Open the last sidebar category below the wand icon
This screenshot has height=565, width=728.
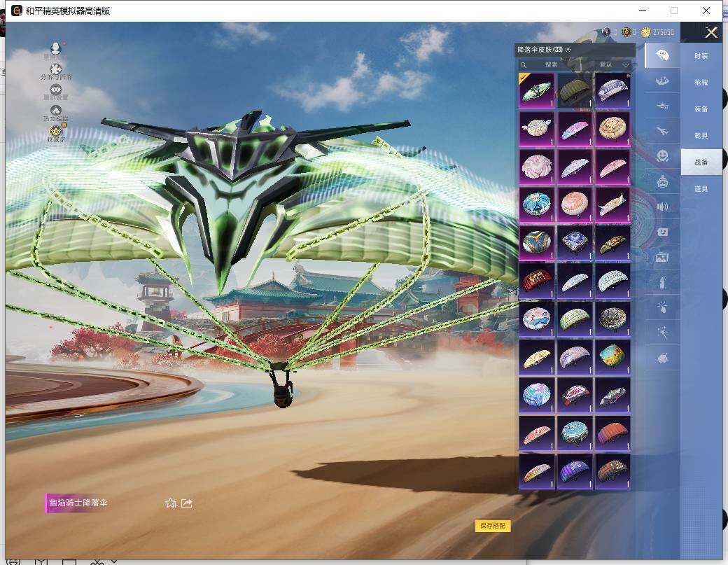pos(662,358)
